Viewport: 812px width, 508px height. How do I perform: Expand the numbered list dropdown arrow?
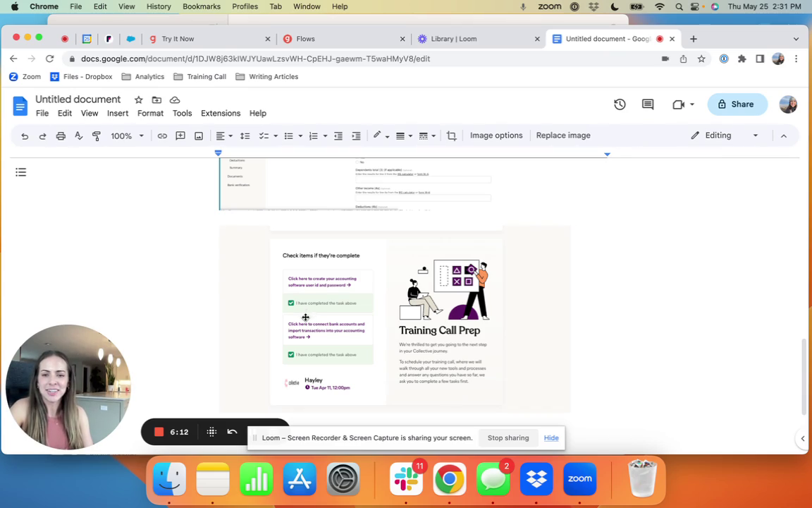[325, 135]
